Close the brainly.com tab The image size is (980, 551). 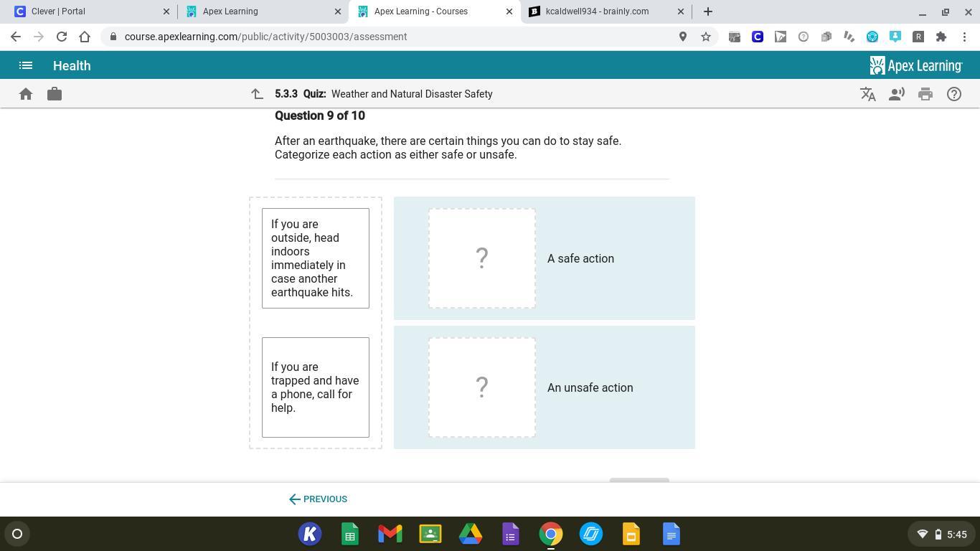(x=681, y=11)
